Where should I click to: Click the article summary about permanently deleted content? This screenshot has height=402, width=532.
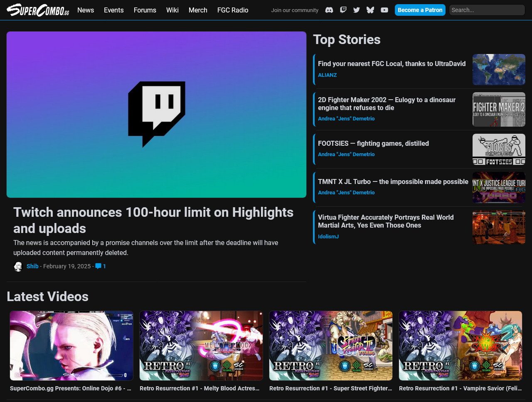146,248
